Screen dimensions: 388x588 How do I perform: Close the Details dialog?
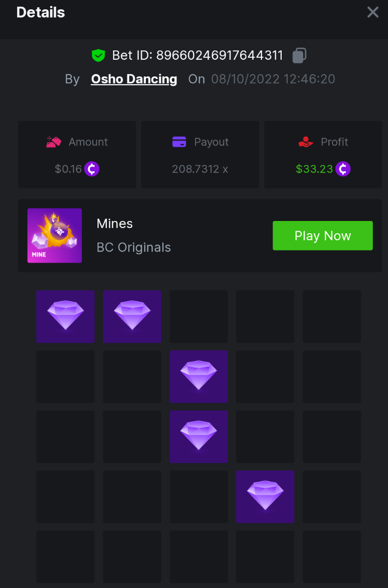tap(373, 12)
